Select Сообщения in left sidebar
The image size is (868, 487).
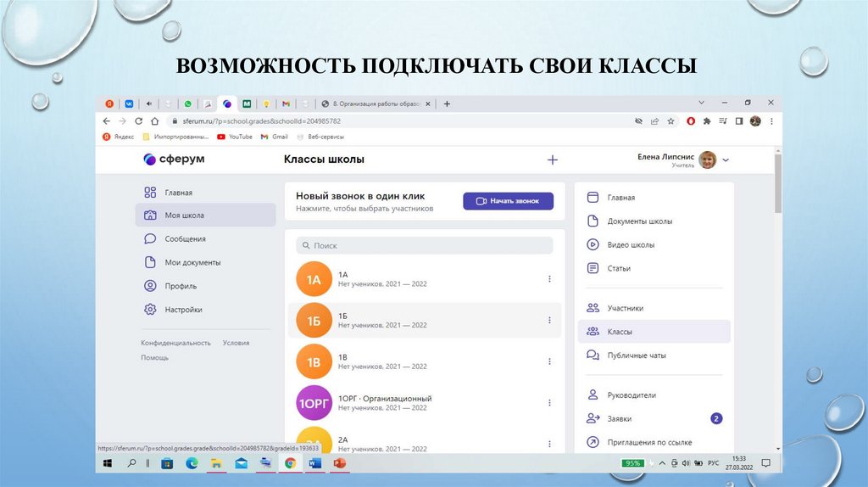185,239
